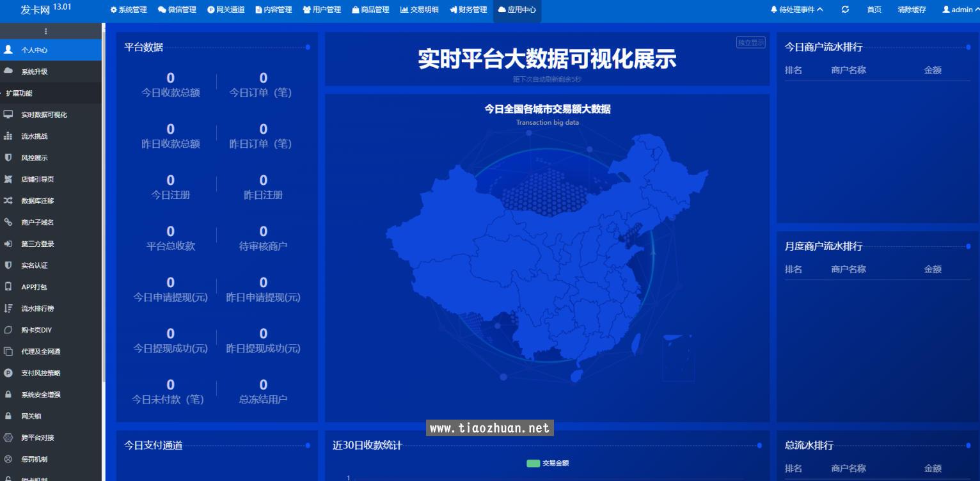Click the 总流水排行 panel title
Image resolution: width=980 pixels, height=481 pixels.
tap(809, 445)
